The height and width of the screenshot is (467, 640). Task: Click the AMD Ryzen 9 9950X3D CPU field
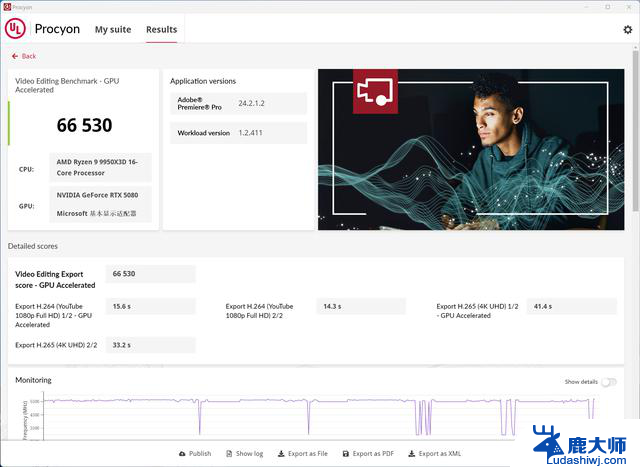tap(100, 167)
